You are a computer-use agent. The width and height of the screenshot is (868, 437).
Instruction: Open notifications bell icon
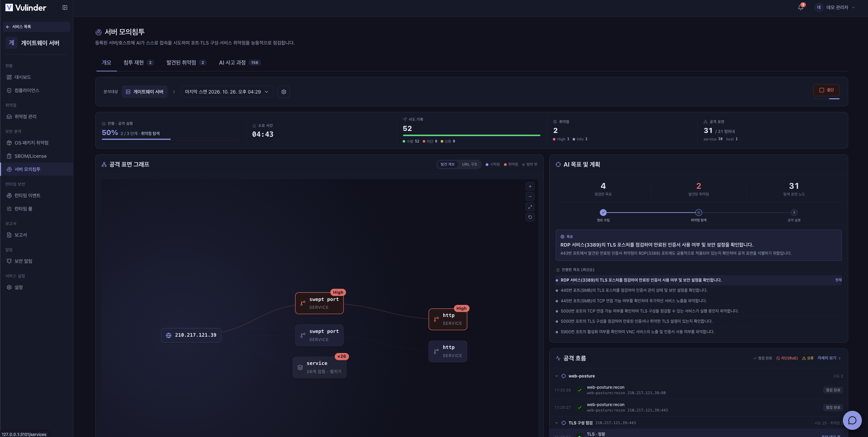coord(801,7)
